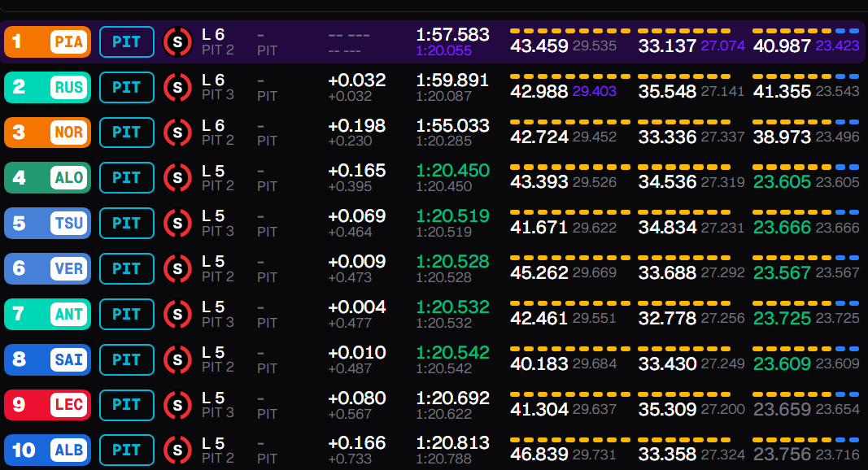
Task: Click the 'PIT 3' stint label in TSU's row
Action: tap(217, 232)
